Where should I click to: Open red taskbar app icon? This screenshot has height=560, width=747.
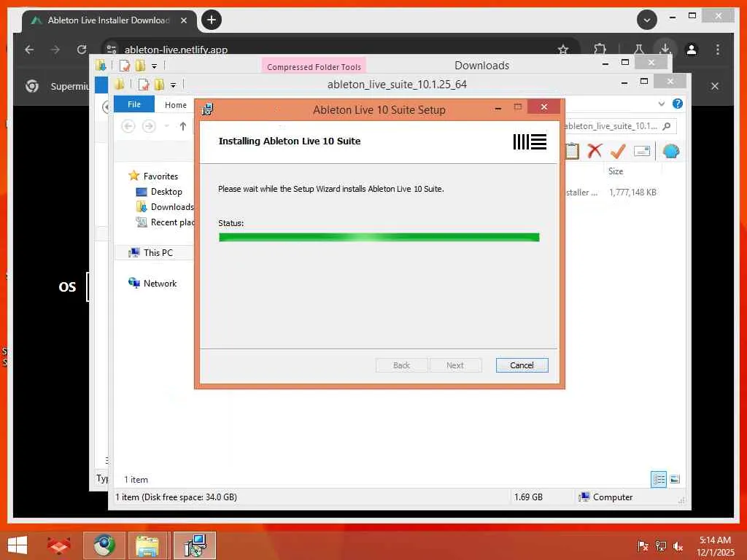pyautogui.click(x=58, y=545)
